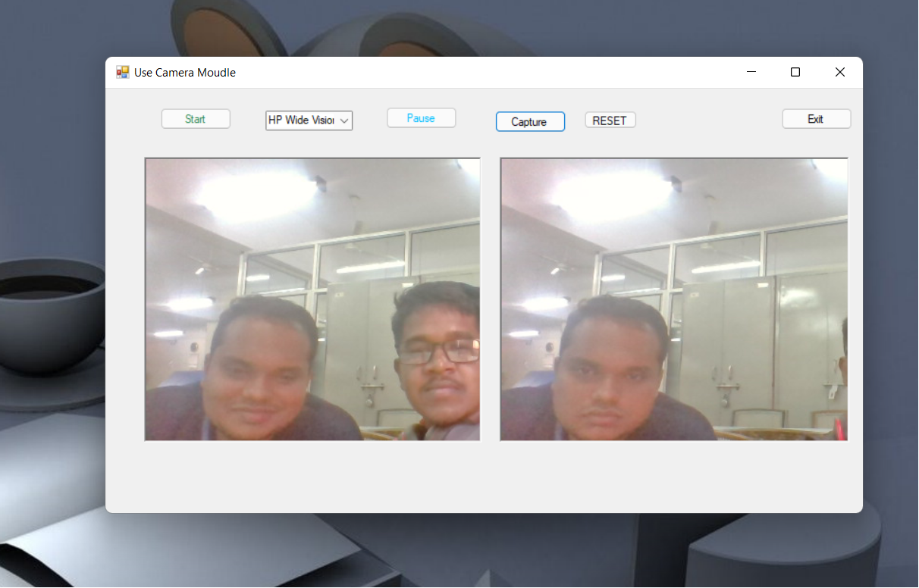Open the HP Wide Vision camera dropdown
The width and height of the screenshot is (919, 588).
pos(309,120)
